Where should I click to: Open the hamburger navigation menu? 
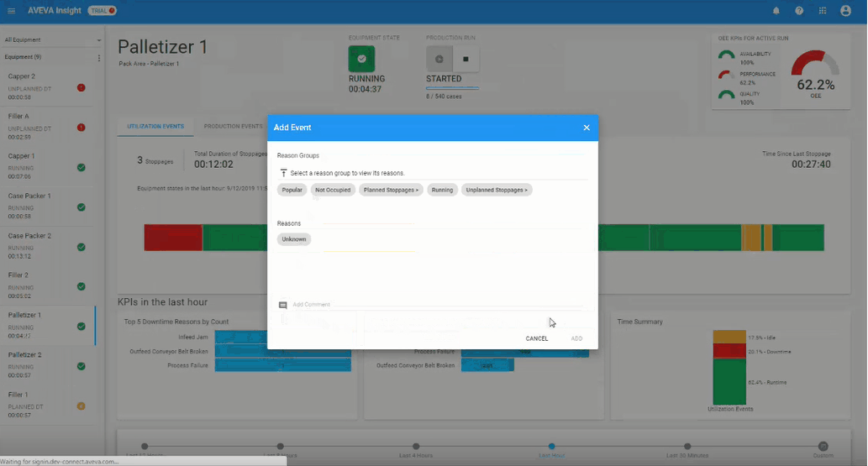[11, 11]
